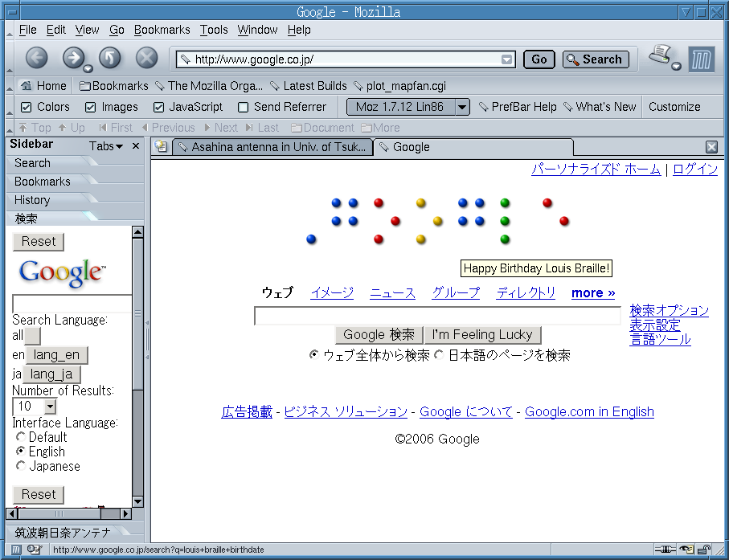Focus the URL address bar field

pyautogui.click(x=346, y=59)
